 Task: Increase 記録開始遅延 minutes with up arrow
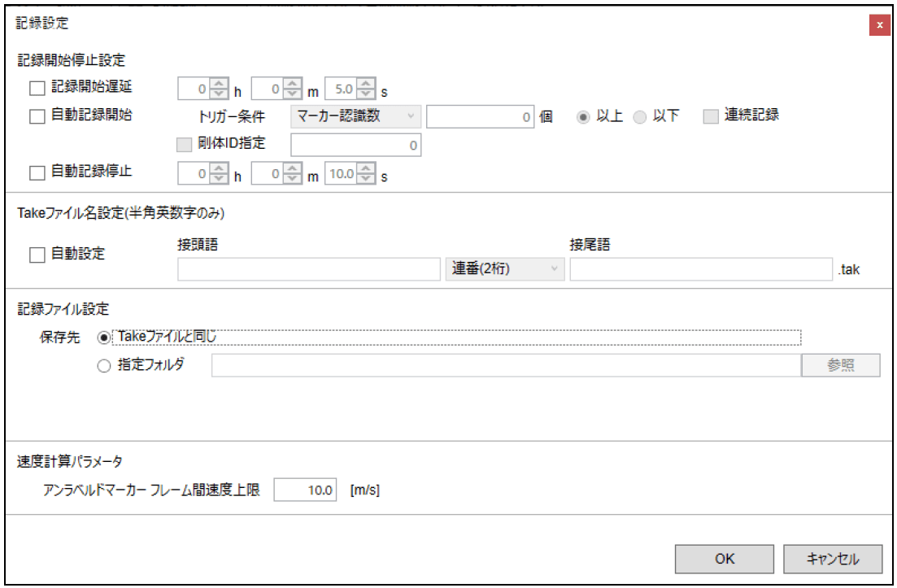coord(292,84)
